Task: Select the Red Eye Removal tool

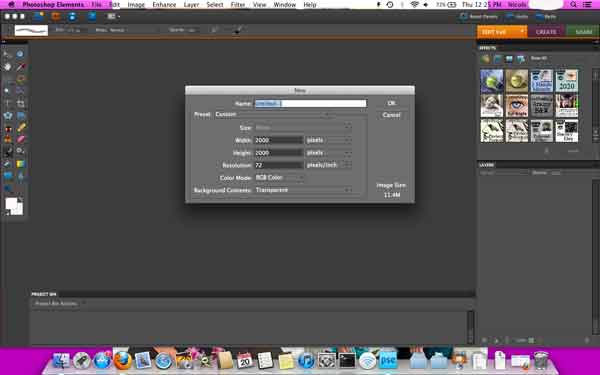Action: pos(8,128)
